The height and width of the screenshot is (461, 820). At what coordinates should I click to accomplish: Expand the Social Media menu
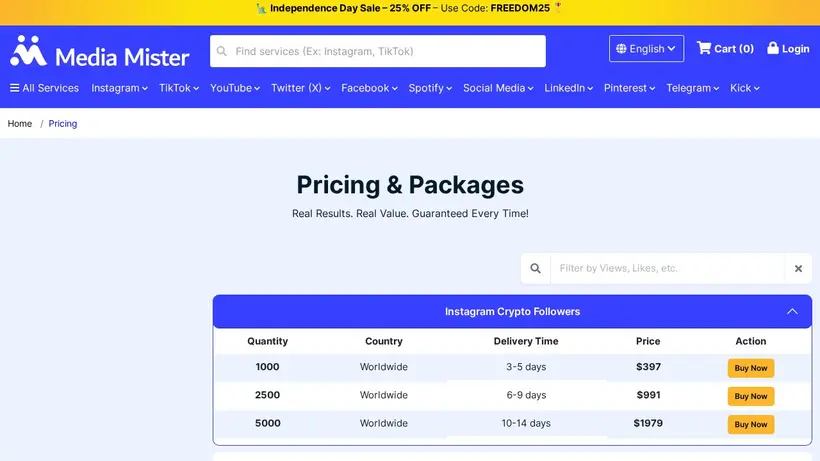click(x=498, y=88)
